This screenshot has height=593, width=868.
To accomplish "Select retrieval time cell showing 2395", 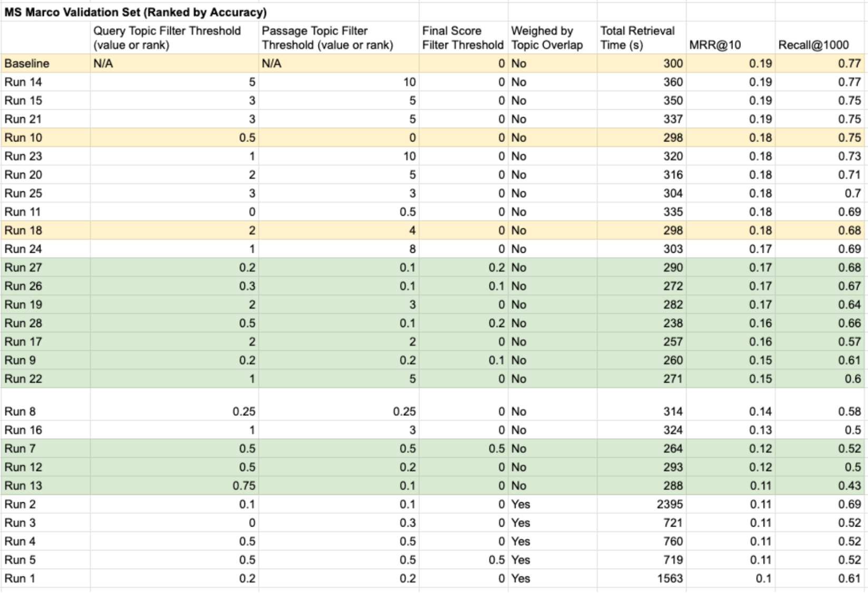I will click(670, 504).
